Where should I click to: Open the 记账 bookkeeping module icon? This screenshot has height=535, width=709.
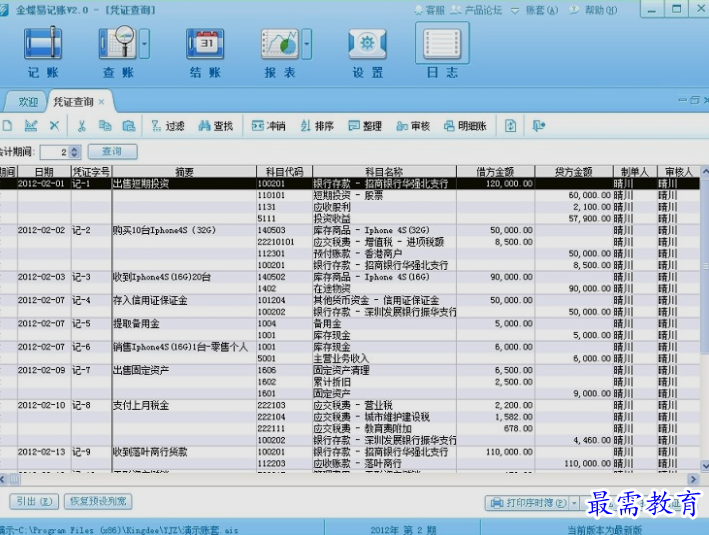pos(43,52)
